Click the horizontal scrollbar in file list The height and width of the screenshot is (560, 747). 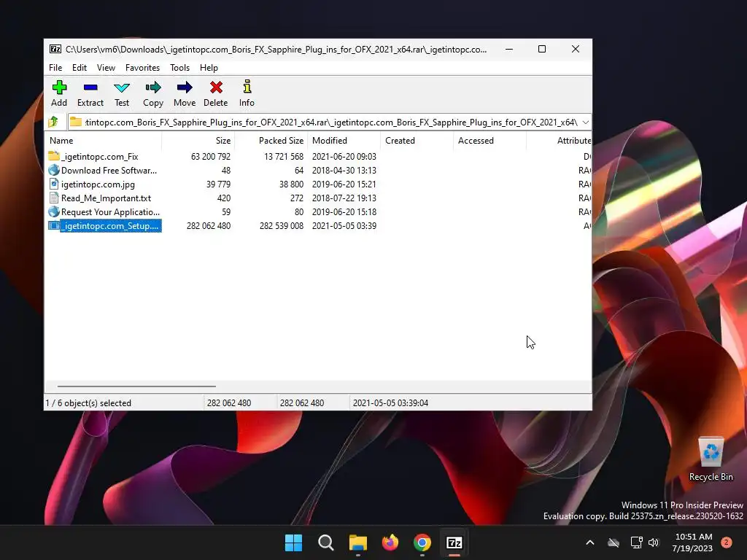click(136, 386)
